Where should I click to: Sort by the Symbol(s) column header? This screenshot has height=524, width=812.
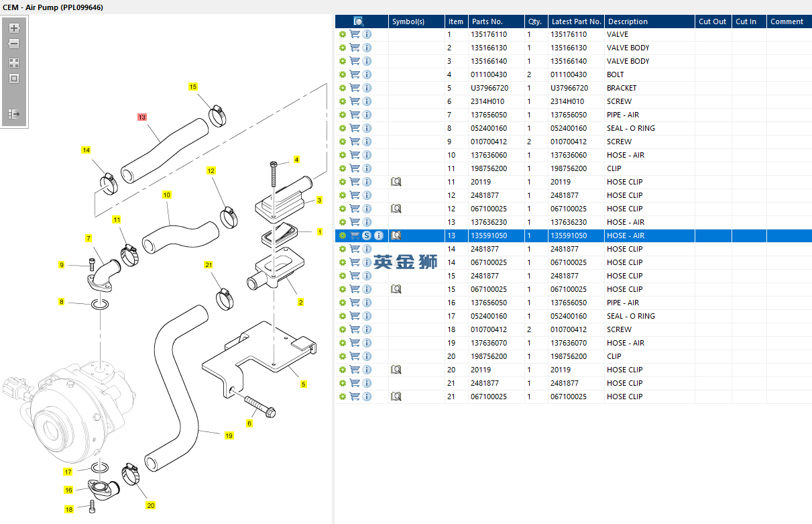(x=416, y=21)
